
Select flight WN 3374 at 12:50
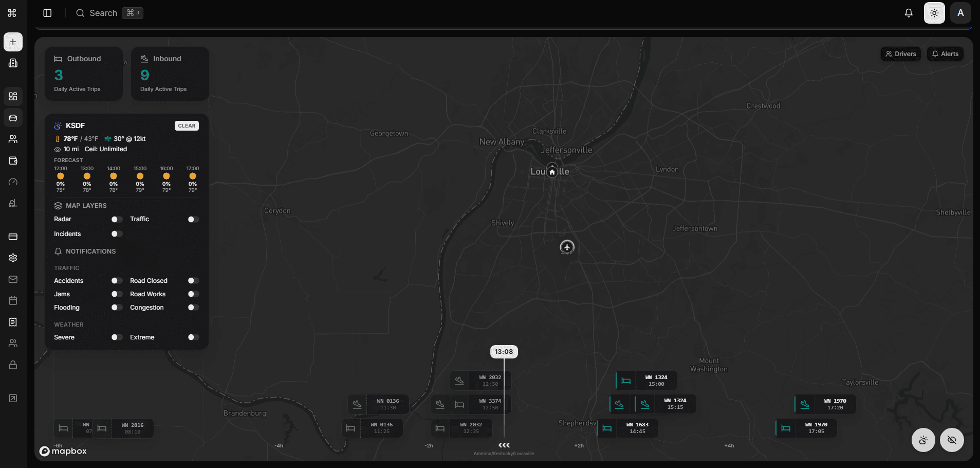480,404
